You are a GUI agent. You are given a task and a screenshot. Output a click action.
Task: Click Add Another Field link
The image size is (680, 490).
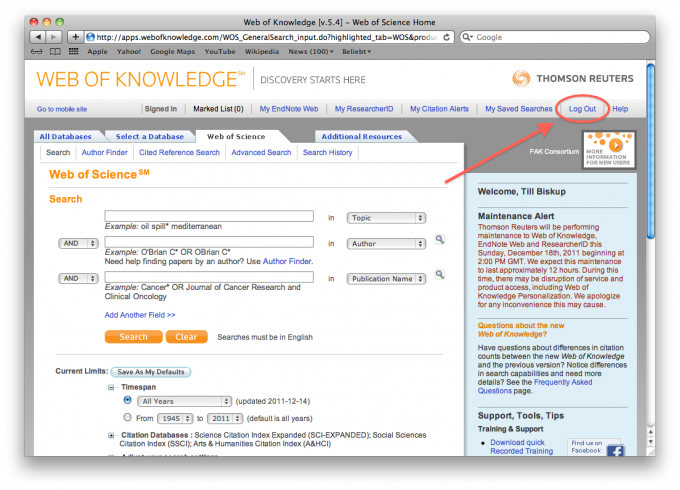140,315
